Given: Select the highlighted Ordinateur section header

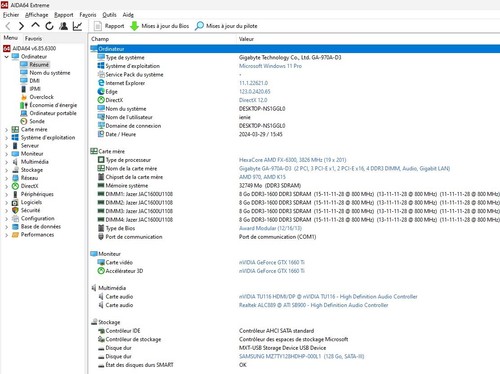Looking at the screenshot, I should click(295, 49).
